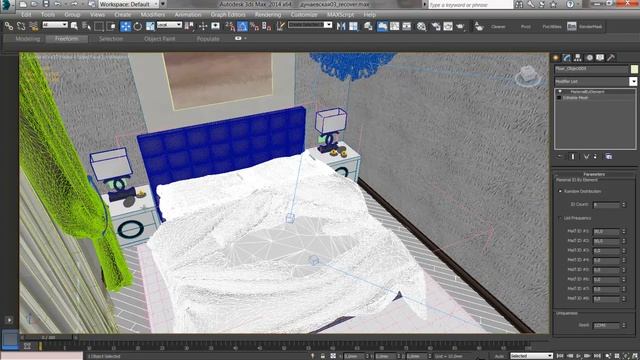Open the Select by Name list

86,27
